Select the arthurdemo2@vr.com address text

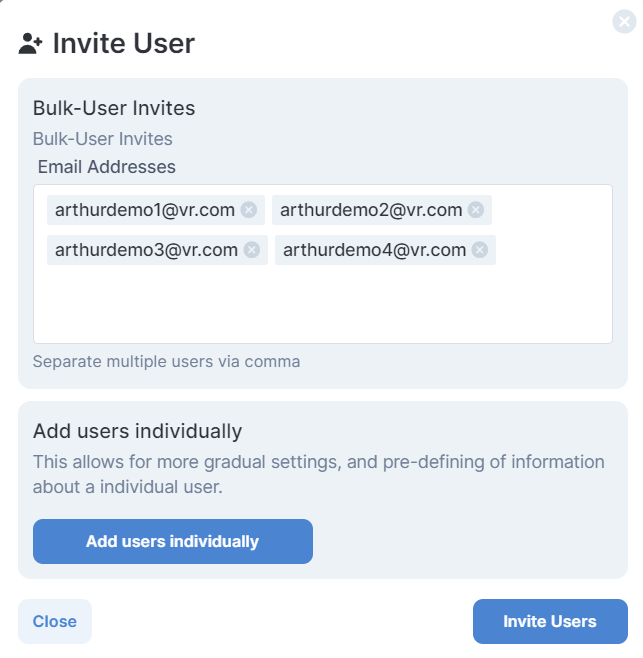click(371, 210)
